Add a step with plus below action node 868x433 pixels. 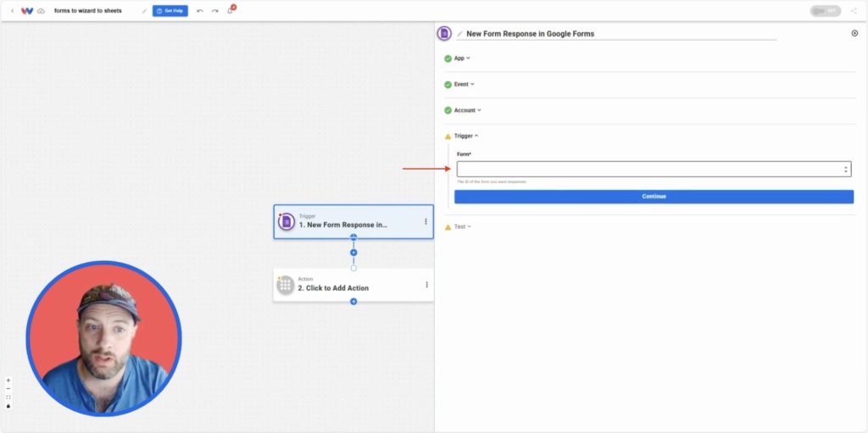(353, 302)
